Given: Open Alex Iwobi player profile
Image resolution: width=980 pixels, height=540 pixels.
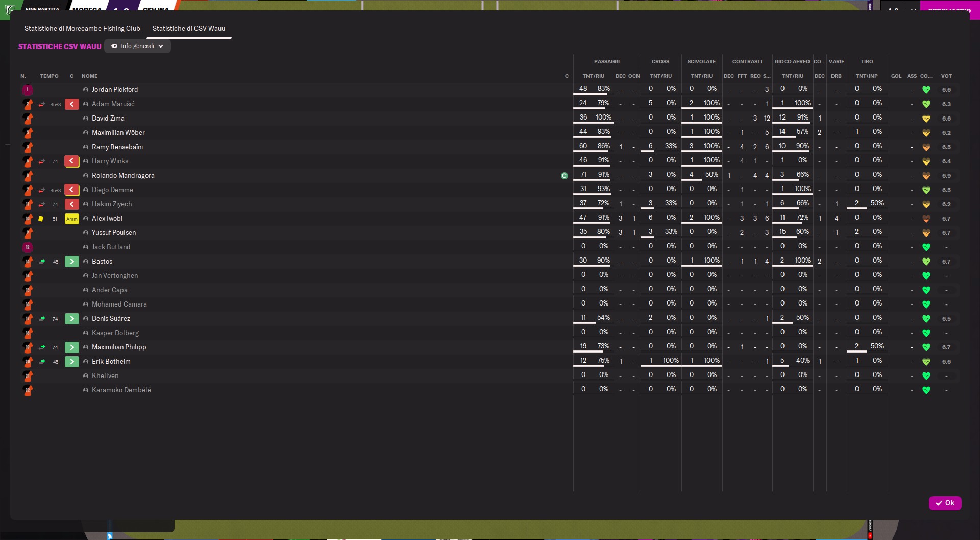Looking at the screenshot, I should pyautogui.click(x=107, y=218).
